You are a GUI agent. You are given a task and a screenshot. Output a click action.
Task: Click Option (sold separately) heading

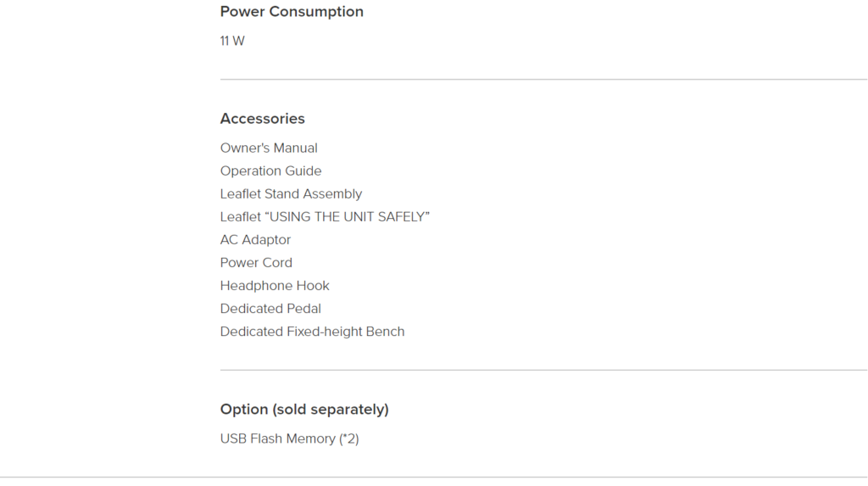(304, 410)
